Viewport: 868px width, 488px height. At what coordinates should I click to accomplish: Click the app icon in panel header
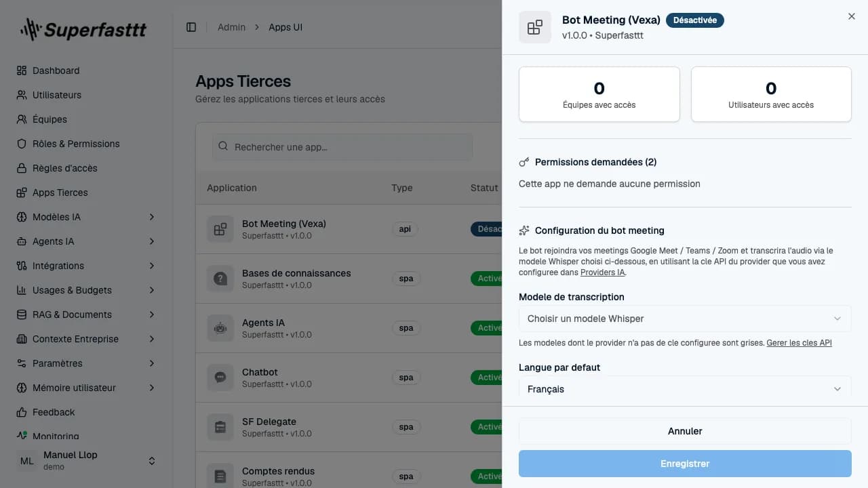pyautogui.click(x=535, y=27)
